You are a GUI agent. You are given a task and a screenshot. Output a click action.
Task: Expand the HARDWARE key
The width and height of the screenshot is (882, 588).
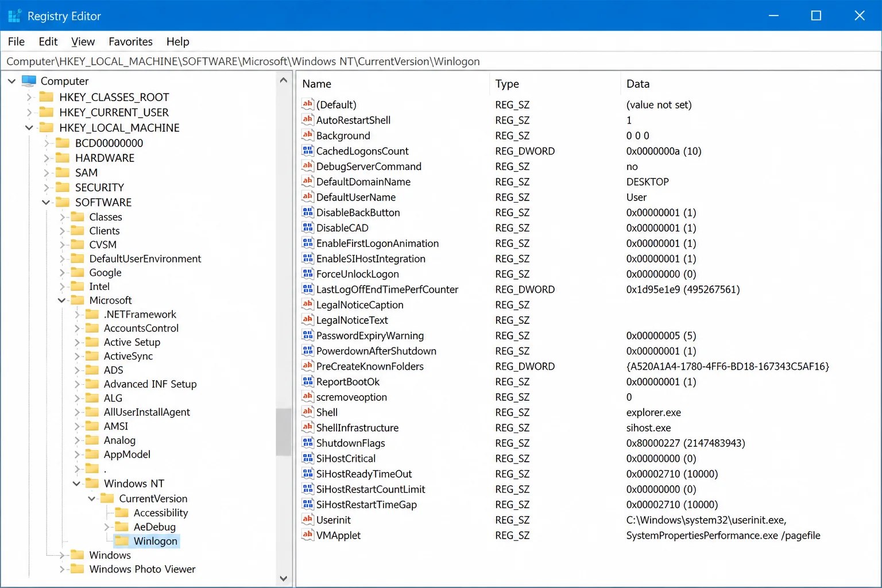47,157
